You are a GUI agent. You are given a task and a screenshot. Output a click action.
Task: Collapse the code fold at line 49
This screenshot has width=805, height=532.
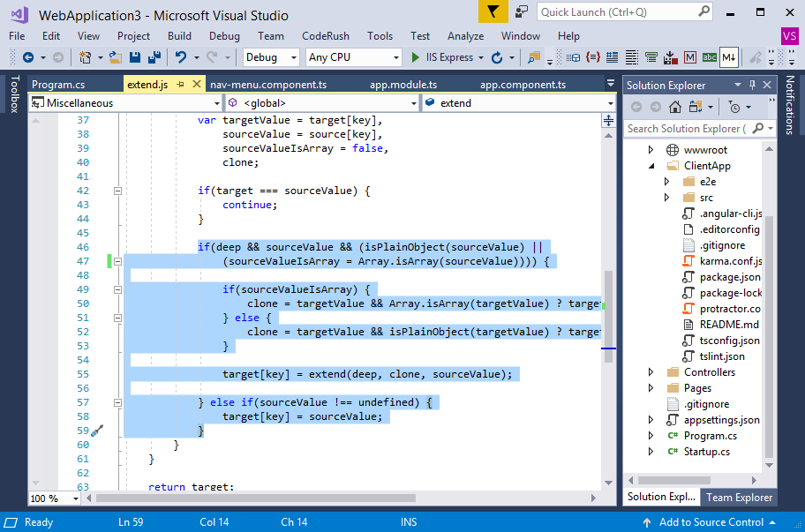pos(117,288)
